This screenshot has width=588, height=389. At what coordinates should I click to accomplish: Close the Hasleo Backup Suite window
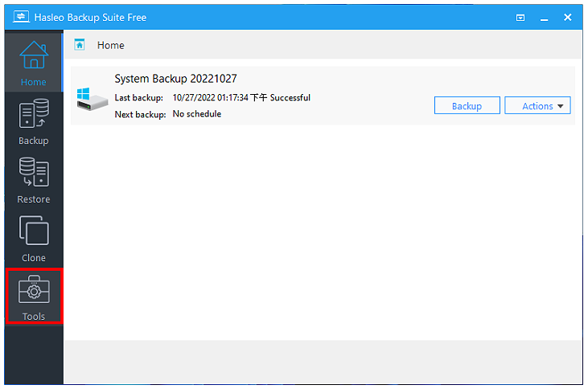click(567, 17)
